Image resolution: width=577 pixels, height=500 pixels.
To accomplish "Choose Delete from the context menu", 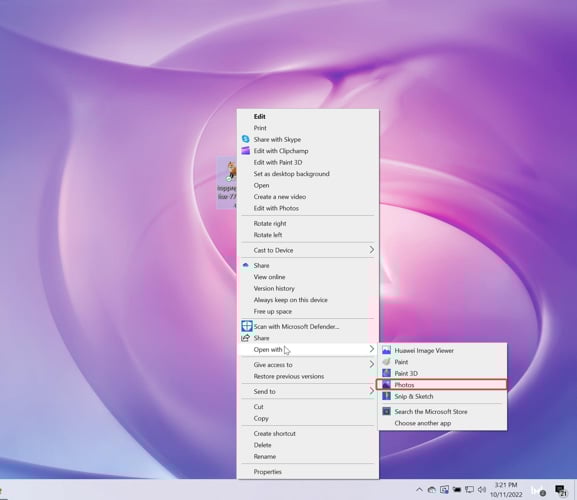I will pos(308,445).
